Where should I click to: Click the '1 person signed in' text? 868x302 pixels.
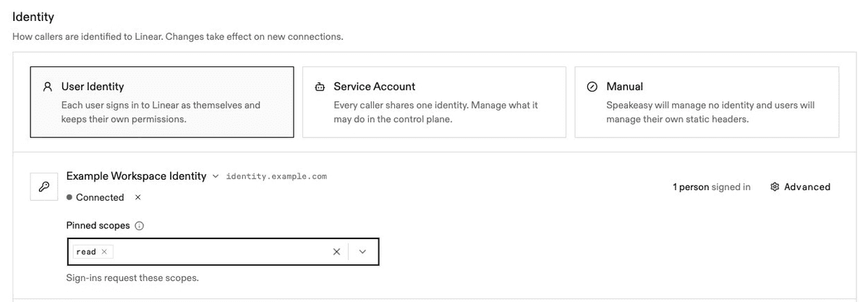[712, 186]
